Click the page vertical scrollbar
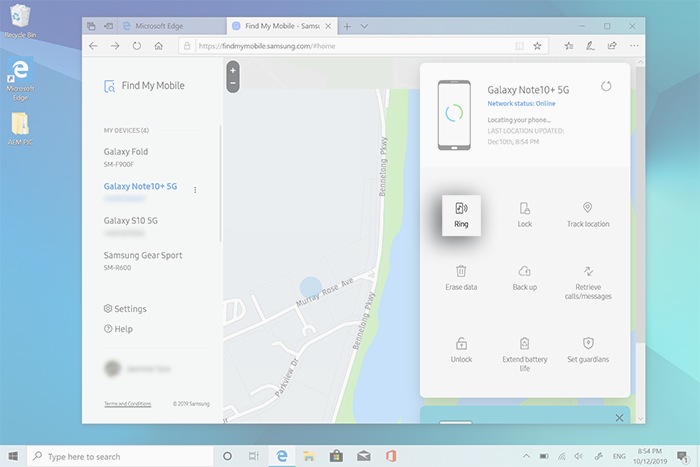The width and height of the screenshot is (700, 467). point(640,205)
